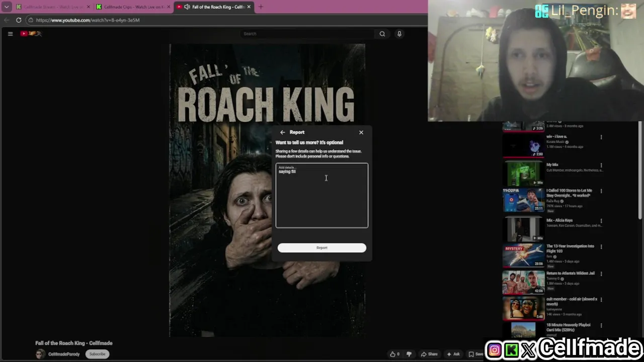Open options for 'wiv - i love u.'
This screenshot has height=362, width=644.
tap(601, 137)
